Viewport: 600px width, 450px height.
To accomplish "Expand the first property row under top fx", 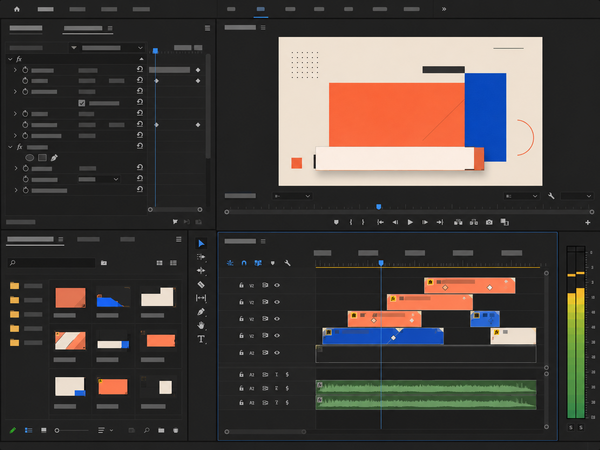I will (x=15, y=70).
